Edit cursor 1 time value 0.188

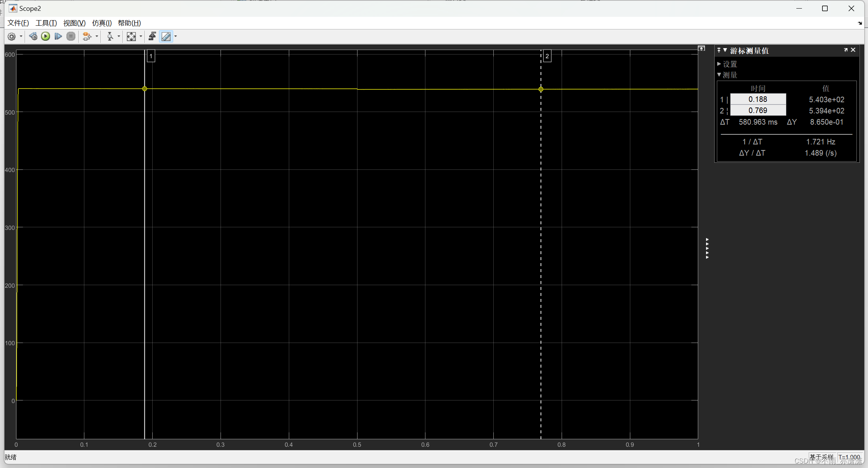[x=758, y=99]
